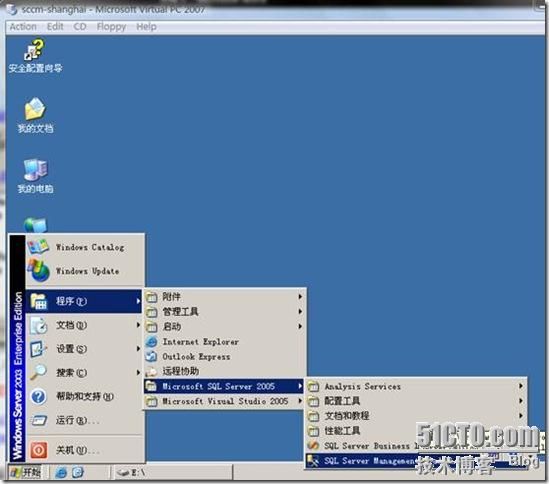Viewport: 549px width, 484px height.
Task: Open the CD menu
Action: [x=80, y=27]
